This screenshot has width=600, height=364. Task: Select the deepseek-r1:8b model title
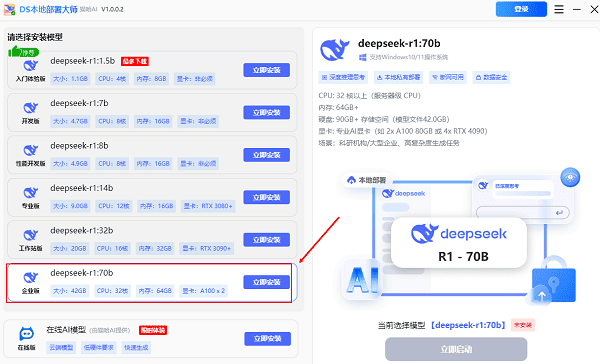pos(79,145)
